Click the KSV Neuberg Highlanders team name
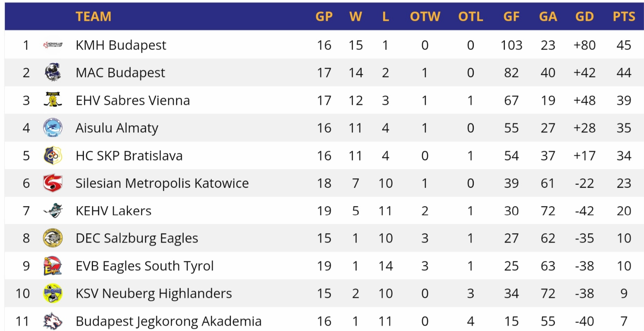The height and width of the screenshot is (331, 644). point(154,294)
